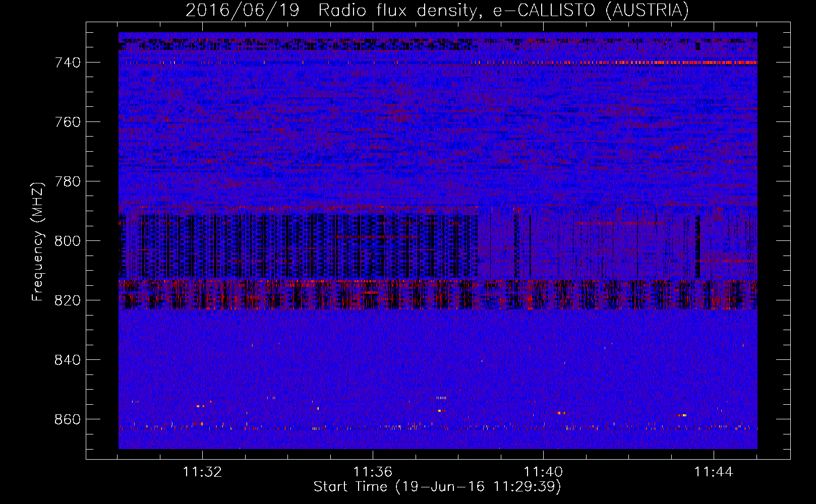Click the 860 frequency tick label
The image size is (816, 504).
tap(68, 419)
